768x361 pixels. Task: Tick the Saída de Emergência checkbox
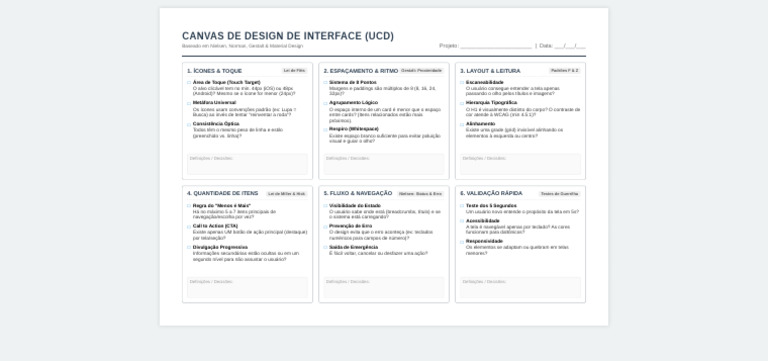325,248
